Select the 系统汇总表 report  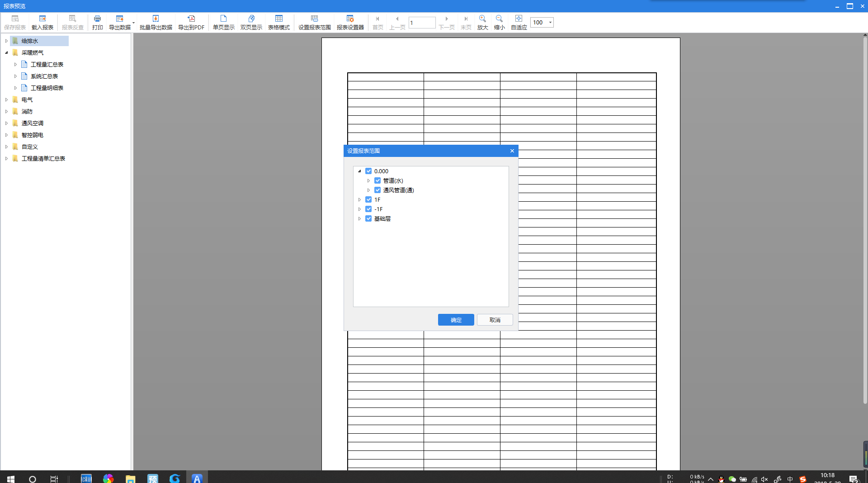click(44, 76)
